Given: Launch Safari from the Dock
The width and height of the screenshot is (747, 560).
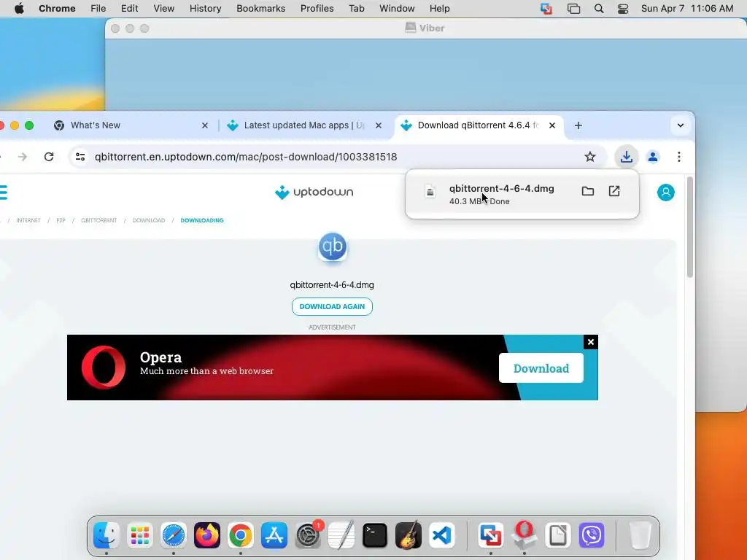Looking at the screenshot, I should 174,535.
